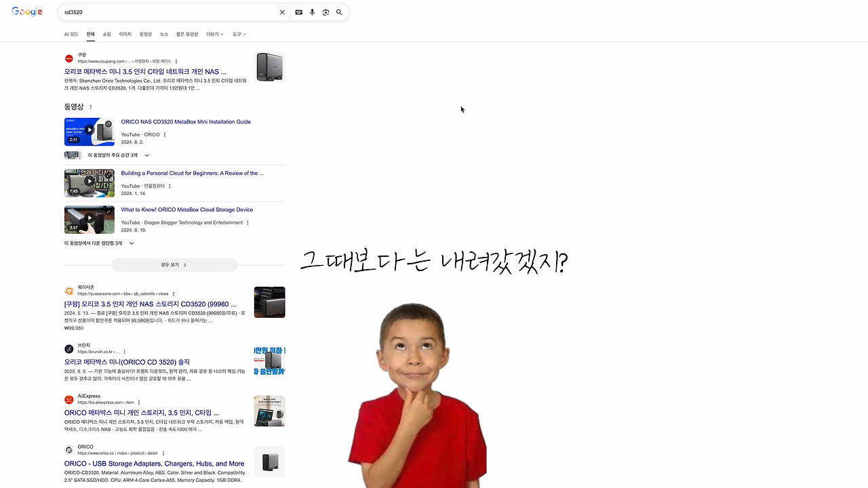The height and width of the screenshot is (488, 868).
Task: Click the magnifying glass search icon
Action: [339, 12]
